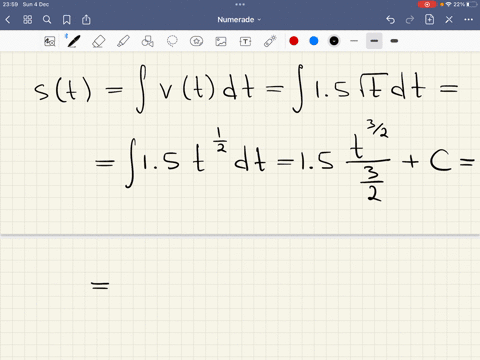This screenshot has height=360, width=480.
Task: Choose the black pen color
Action: point(334,41)
